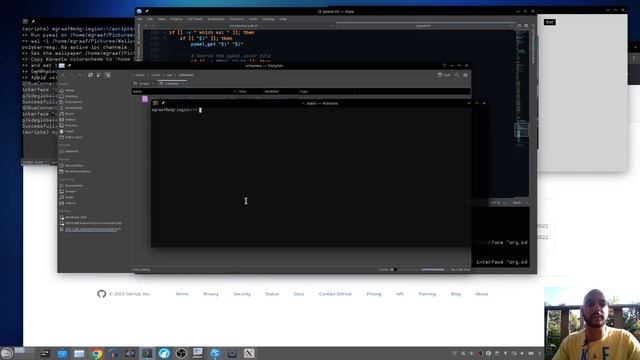The image size is (640, 360).
Task: Open Downloads in Dolphin's Places sidebar
Action: click(73, 108)
